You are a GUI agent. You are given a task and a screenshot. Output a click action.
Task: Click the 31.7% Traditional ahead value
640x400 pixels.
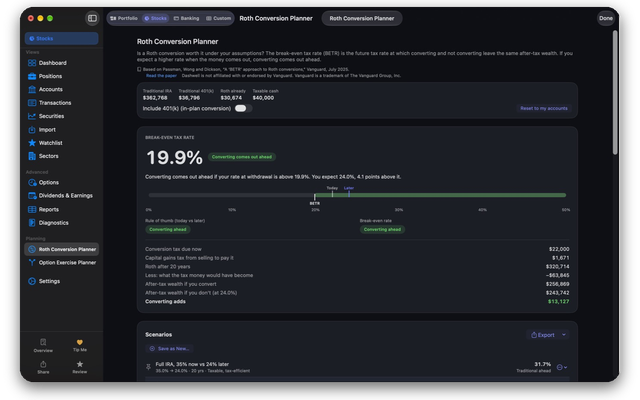point(542,364)
